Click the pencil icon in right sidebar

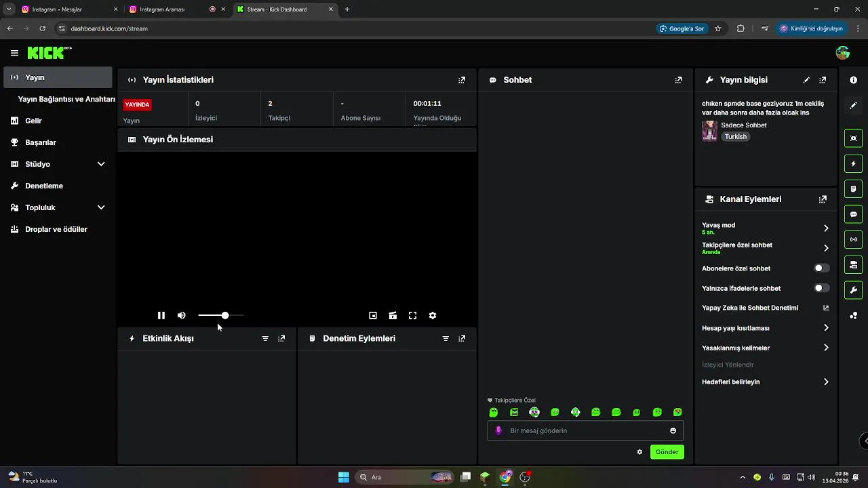(853, 105)
